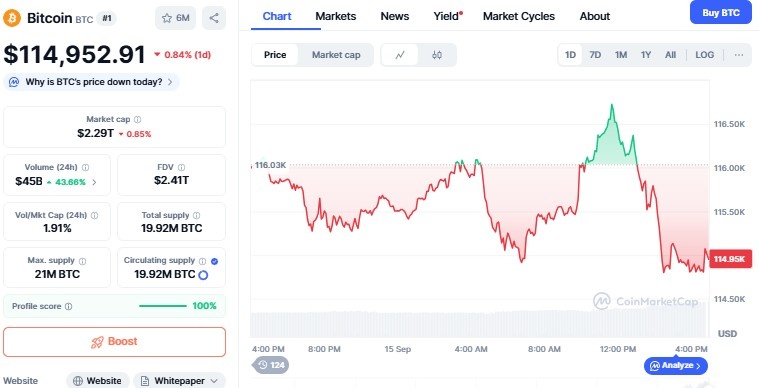Screen dimensions: 759x388
Task: Click the Market cap info icon
Action: pyautogui.click(x=137, y=119)
